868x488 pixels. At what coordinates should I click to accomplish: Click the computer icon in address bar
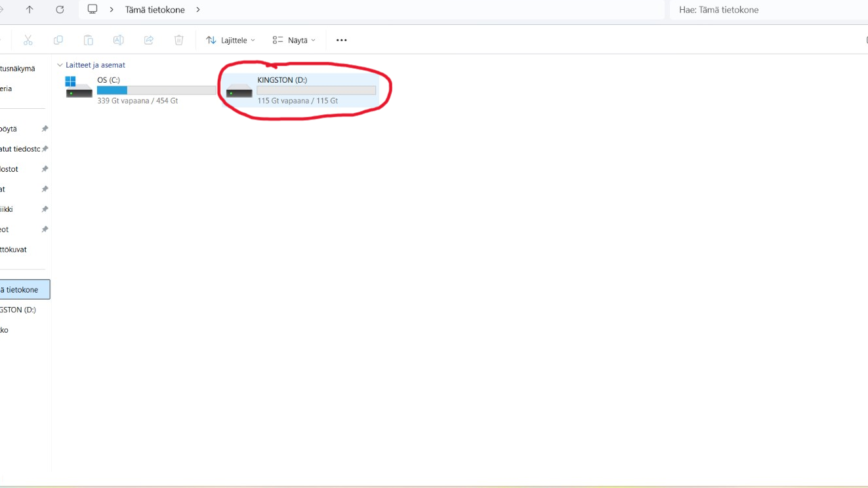pos(93,10)
